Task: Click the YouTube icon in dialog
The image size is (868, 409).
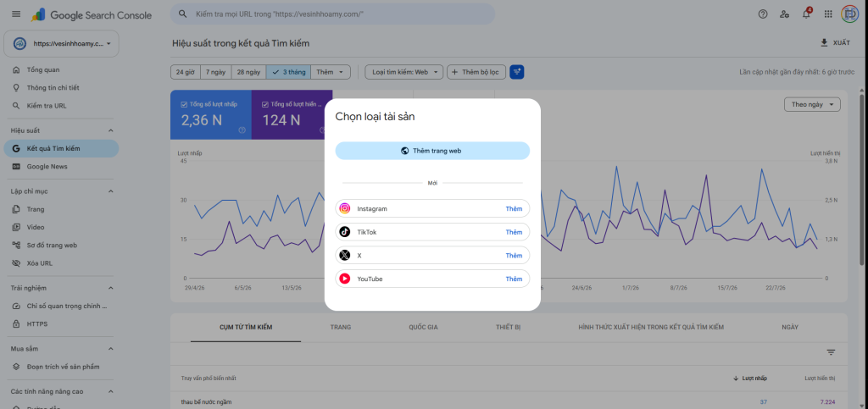Action: pyautogui.click(x=345, y=279)
